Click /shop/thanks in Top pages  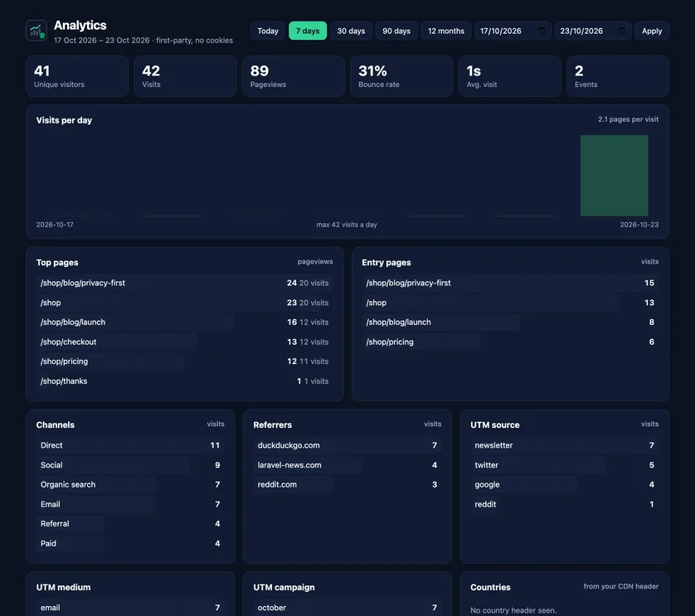tap(184, 381)
